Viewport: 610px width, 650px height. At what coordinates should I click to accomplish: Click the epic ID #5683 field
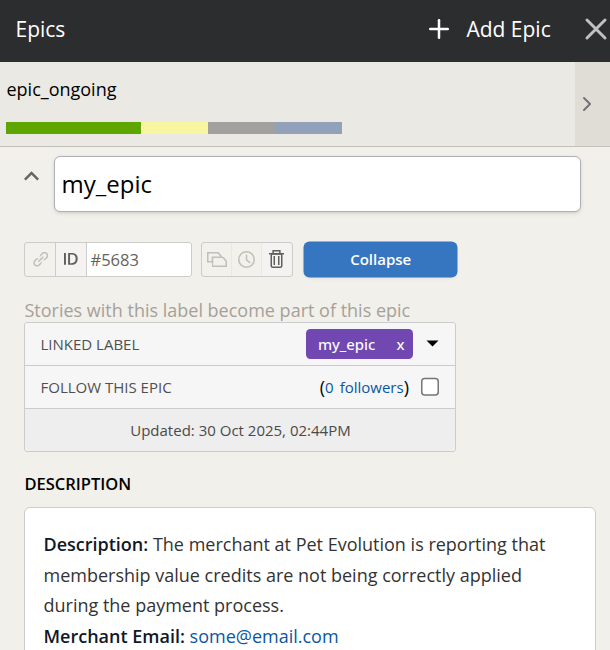(138, 260)
